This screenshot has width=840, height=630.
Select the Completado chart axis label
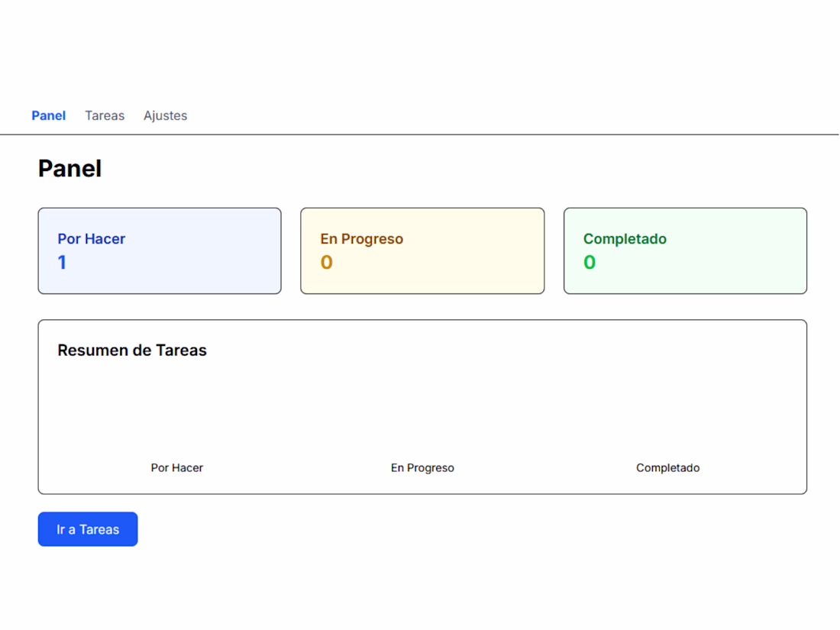667,468
